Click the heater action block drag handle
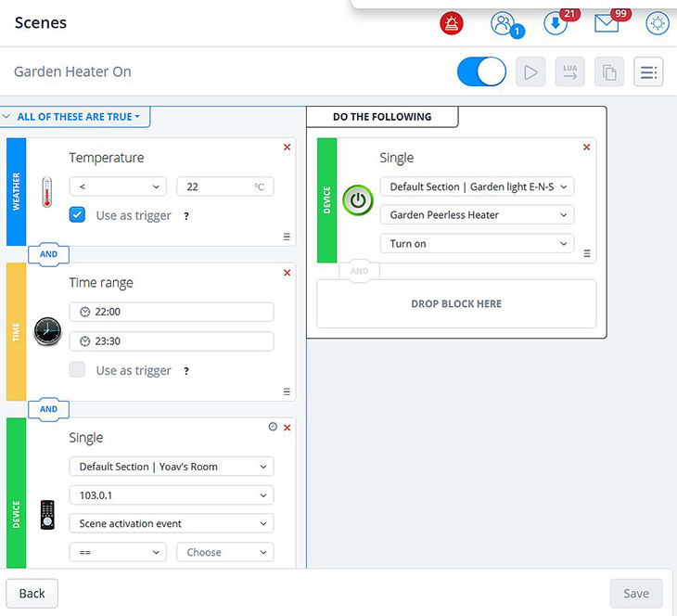The width and height of the screenshot is (677, 616). pos(587,253)
